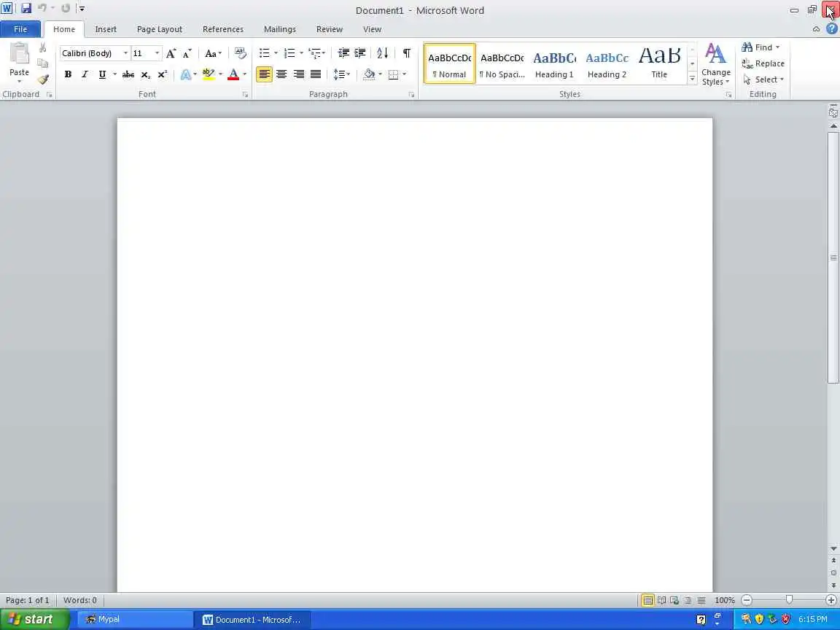
Task: Switch to the Review tab
Action: (x=329, y=29)
